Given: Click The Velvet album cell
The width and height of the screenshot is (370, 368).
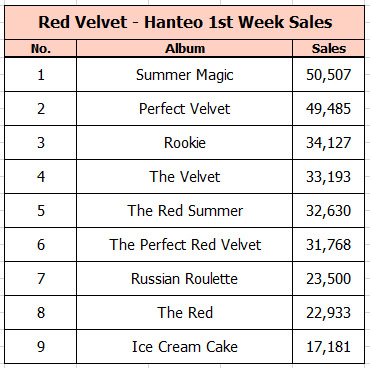Looking at the screenshot, I should [185, 177].
